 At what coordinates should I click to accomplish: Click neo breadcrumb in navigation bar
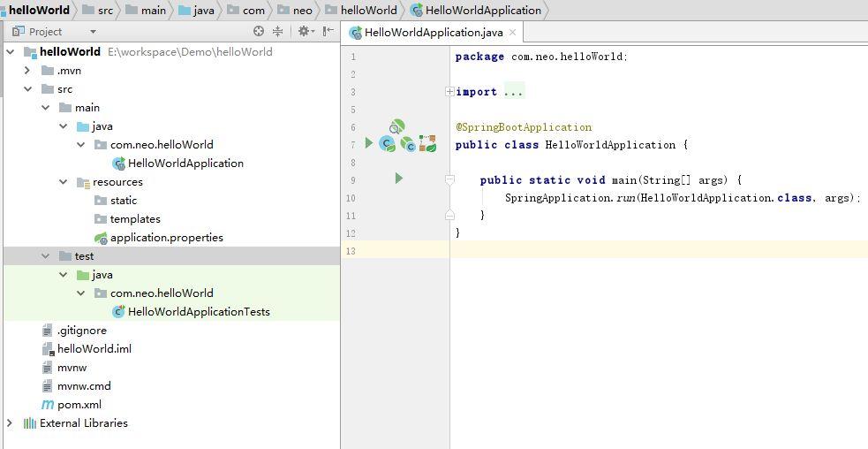[295, 10]
